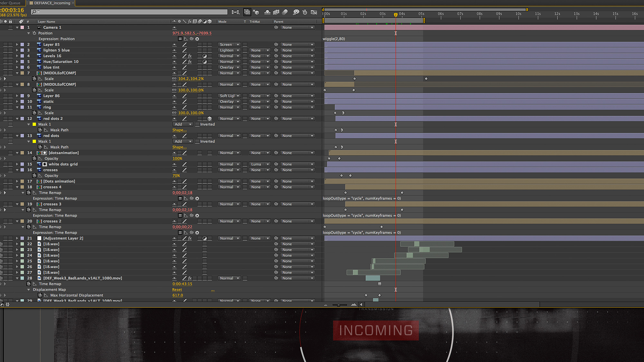Expand the lighten 5 blue layer
The height and width of the screenshot is (362, 644).
pyautogui.click(x=17, y=51)
